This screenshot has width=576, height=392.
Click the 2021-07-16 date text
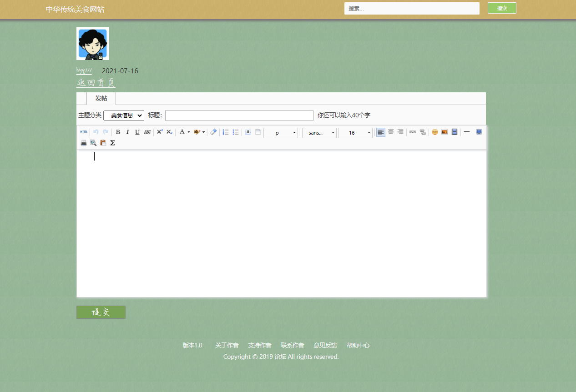[x=120, y=71]
